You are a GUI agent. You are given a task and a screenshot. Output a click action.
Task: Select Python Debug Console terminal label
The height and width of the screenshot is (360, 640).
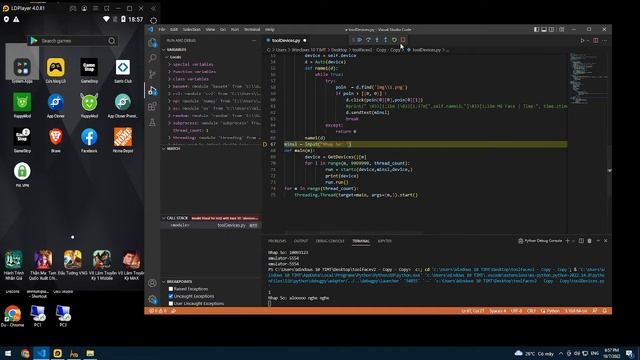540,241
